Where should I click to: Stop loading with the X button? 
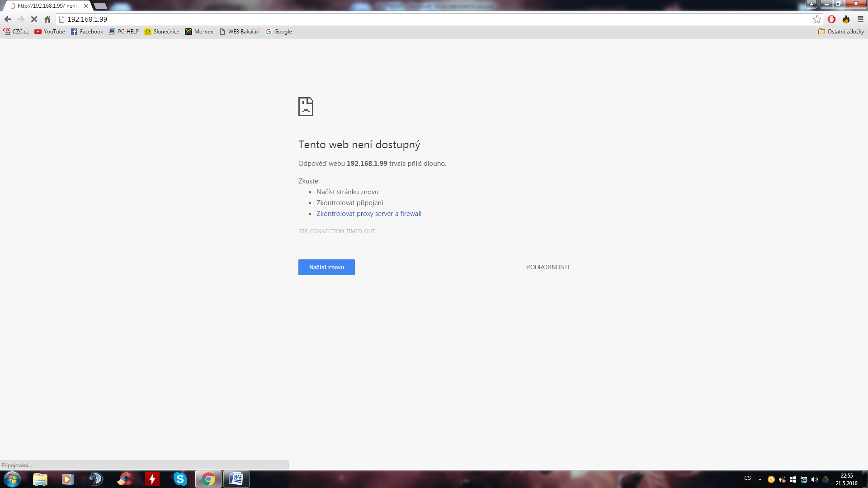click(34, 19)
